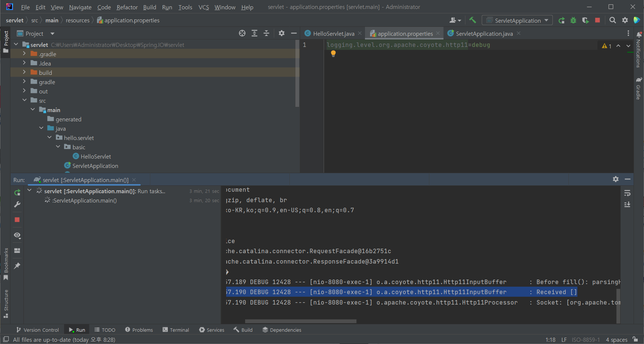Expand the build folder in project tree
Image resolution: width=644 pixels, height=344 pixels.
point(25,73)
